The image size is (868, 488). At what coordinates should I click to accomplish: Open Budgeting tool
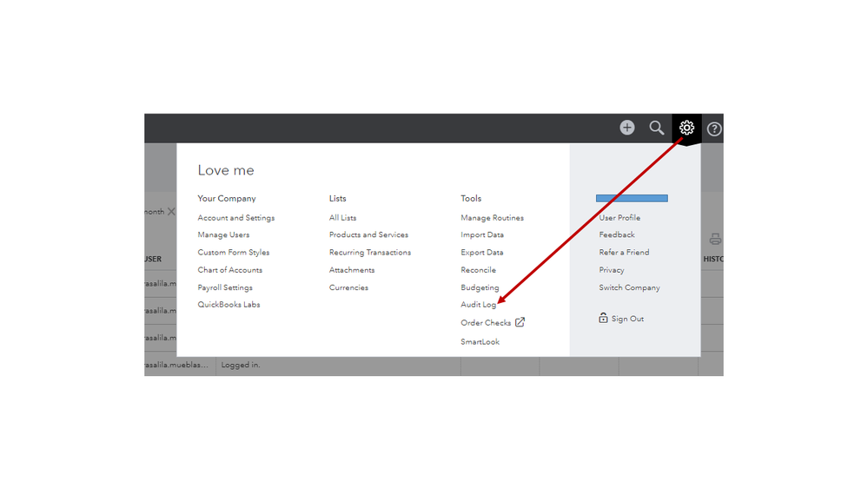click(480, 287)
